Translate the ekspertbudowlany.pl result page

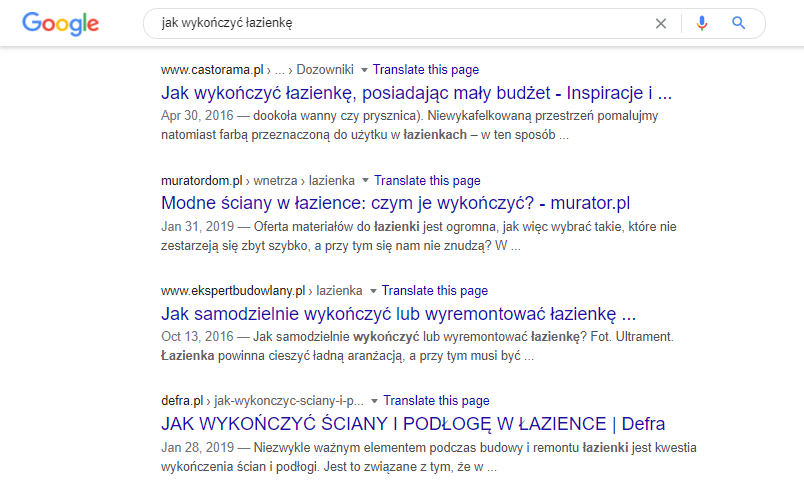point(435,291)
